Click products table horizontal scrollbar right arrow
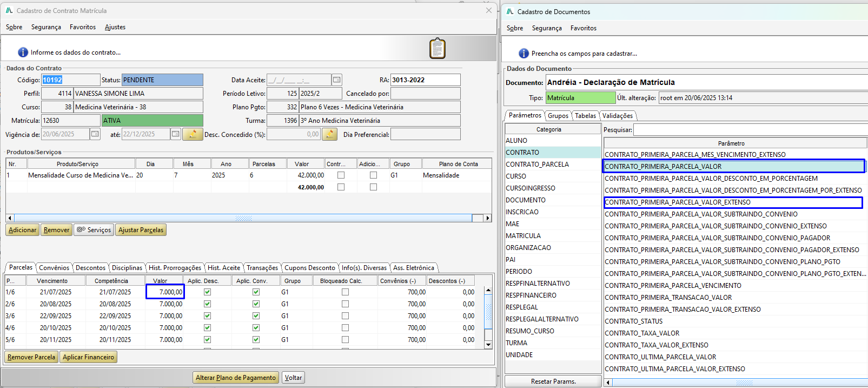Screen dimensions: 868x388 [x=488, y=218]
